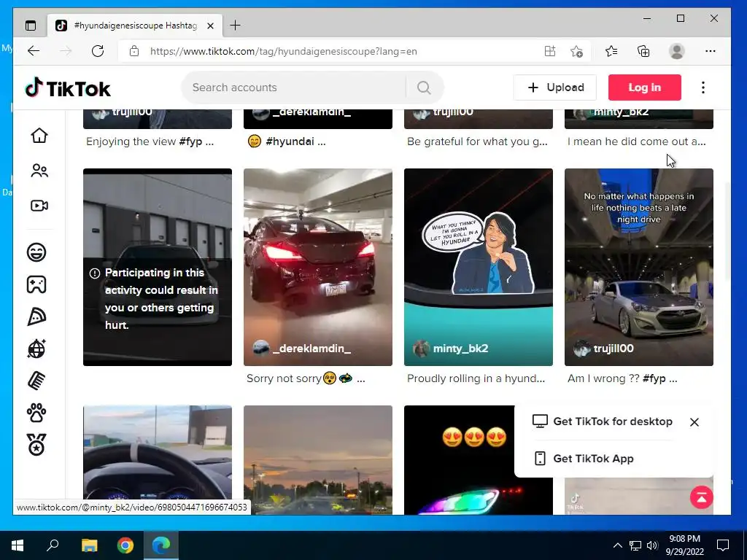Viewport: 747px width, 560px height.
Task: Select Dance disco ball category icon
Action: pyautogui.click(x=36, y=349)
